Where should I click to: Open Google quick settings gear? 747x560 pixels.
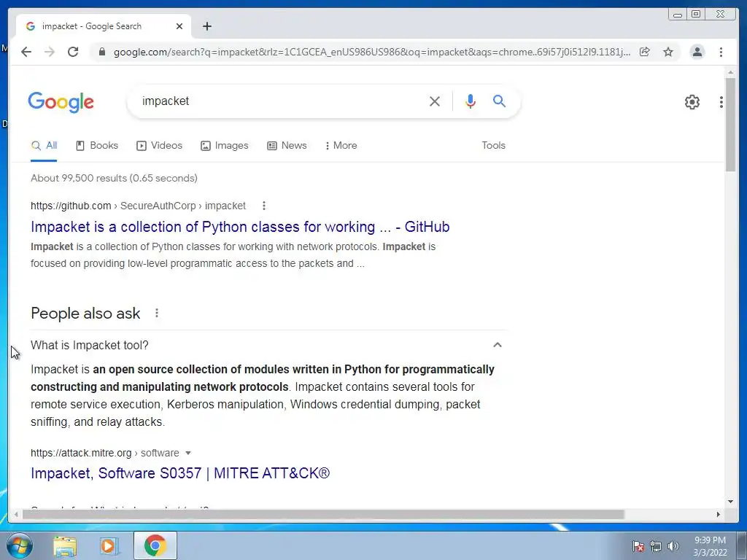[692, 102]
